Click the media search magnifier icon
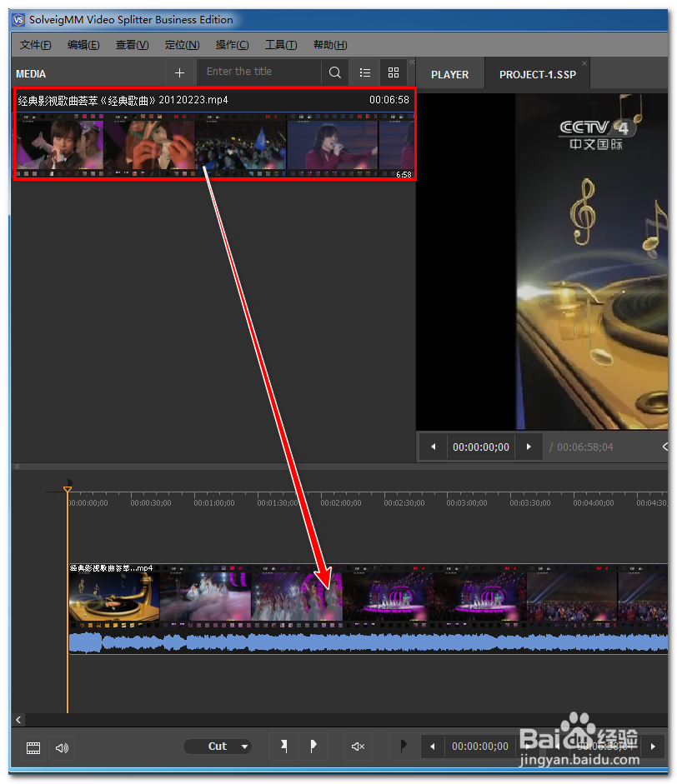The height and width of the screenshot is (784, 677). [x=334, y=72]
